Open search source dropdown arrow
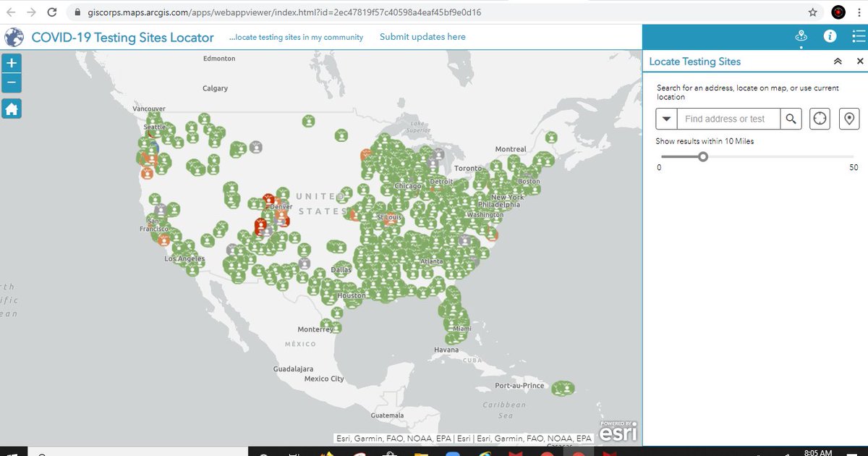Image resolution: width=868 pixels, height=456 pixels. (666, 119)
